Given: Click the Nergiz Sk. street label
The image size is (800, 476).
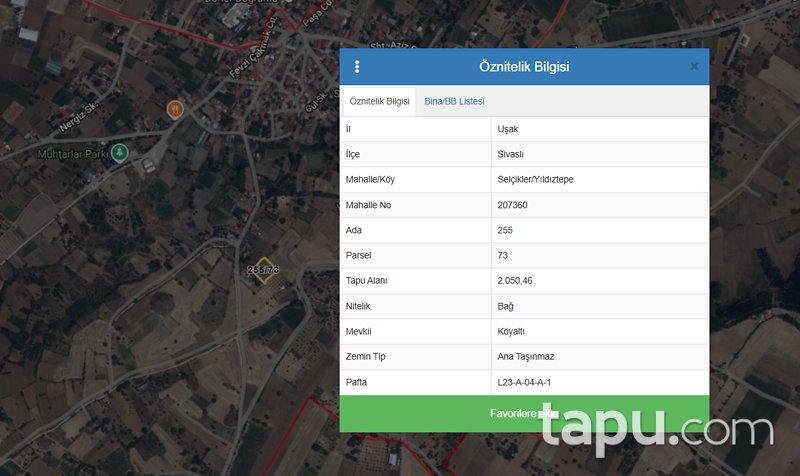Looking at the screenshot, I should point(79,117).
